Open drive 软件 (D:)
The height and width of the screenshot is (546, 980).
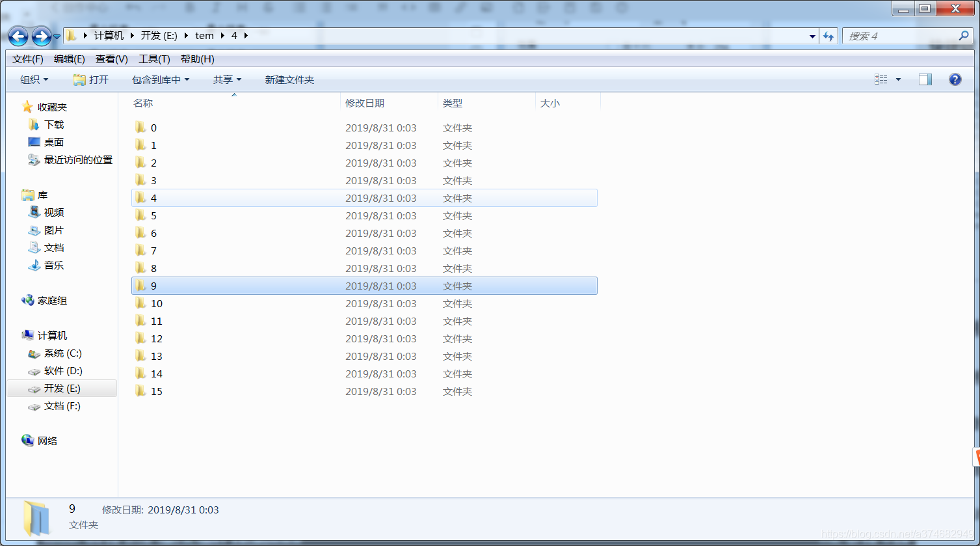[63, 371]
